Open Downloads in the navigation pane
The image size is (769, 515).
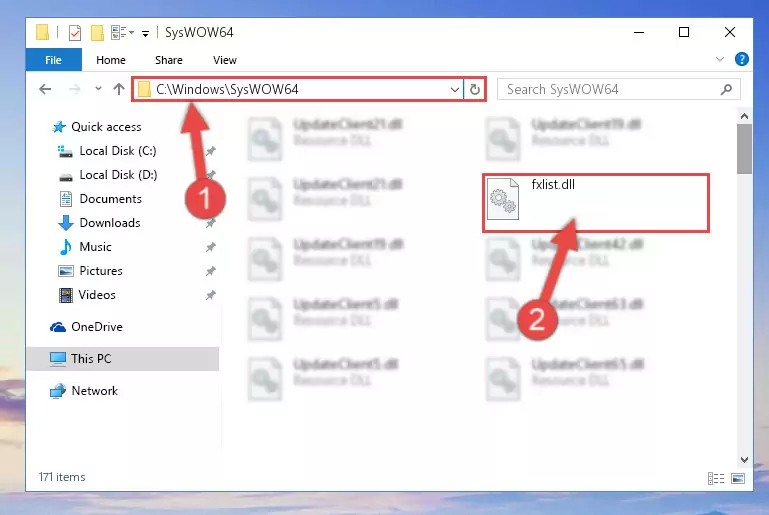point(110,223)
